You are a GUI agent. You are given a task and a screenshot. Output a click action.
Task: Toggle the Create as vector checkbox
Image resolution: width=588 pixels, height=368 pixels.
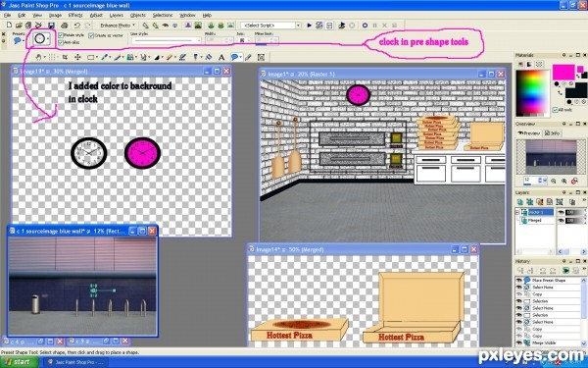pos(91,35)
